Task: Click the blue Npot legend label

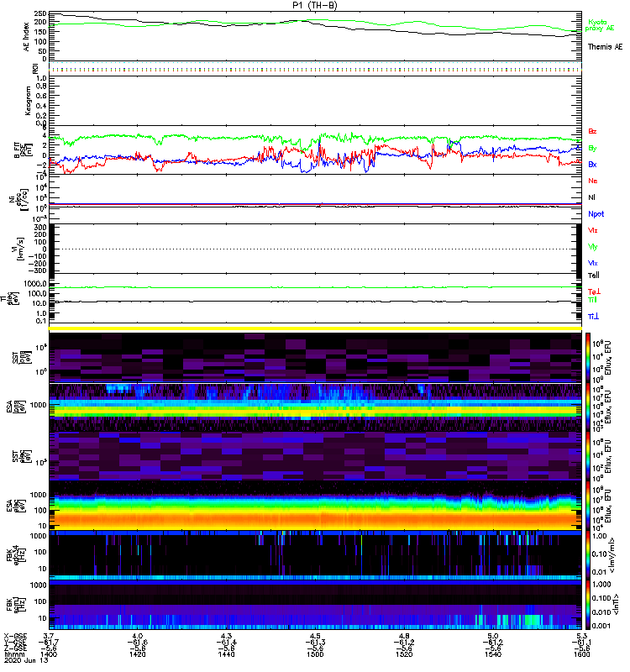Action: coord(596,214)
